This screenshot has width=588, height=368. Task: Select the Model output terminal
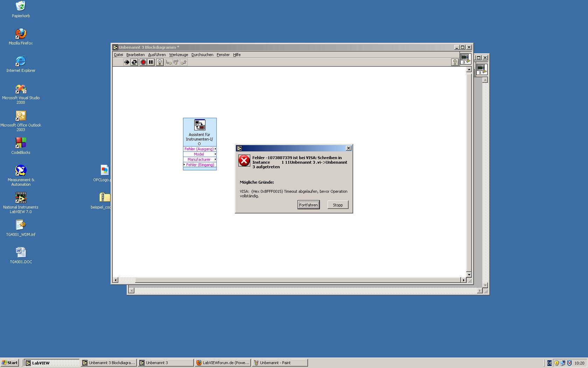coord(200,154)
